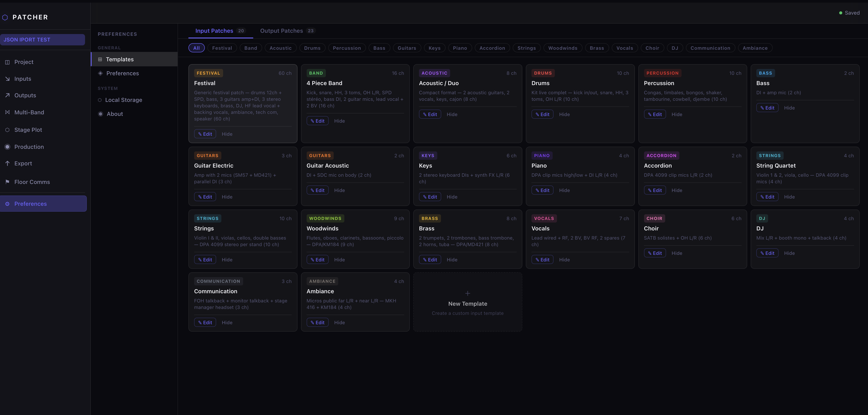Viewport: 868px width, 415px height.
Task: Hide the Brass template
Action: (x=452, y=260)
